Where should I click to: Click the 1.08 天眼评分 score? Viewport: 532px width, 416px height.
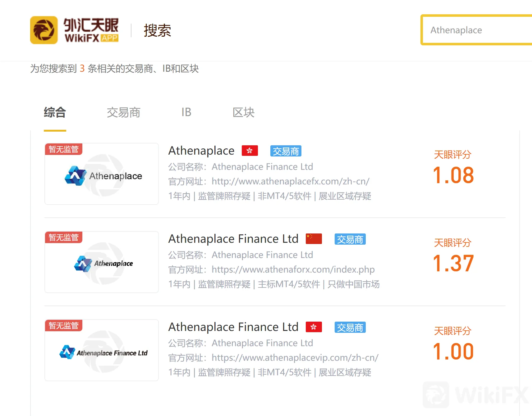(x=453, y=175)
